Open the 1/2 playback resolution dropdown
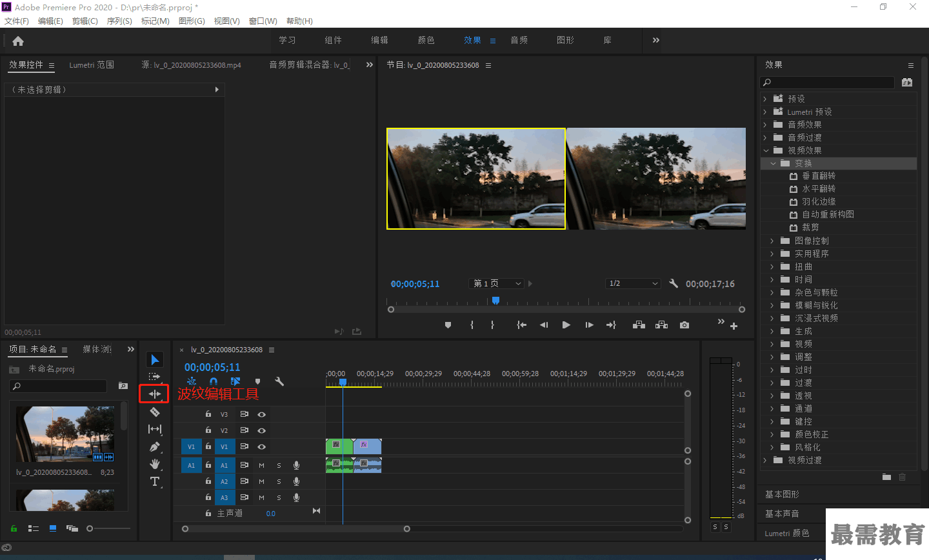This screenshot has height=560, width=929. point(633,283)
